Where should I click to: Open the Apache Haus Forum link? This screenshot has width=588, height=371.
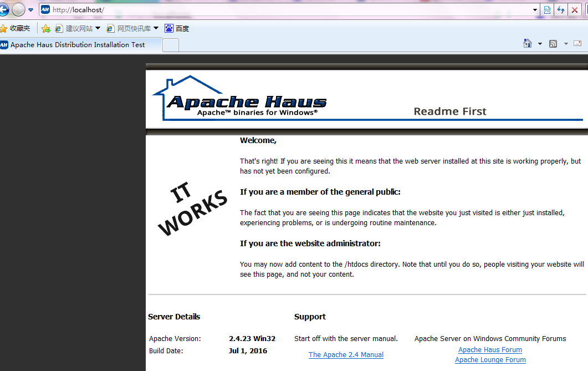(x=490, y=350)
